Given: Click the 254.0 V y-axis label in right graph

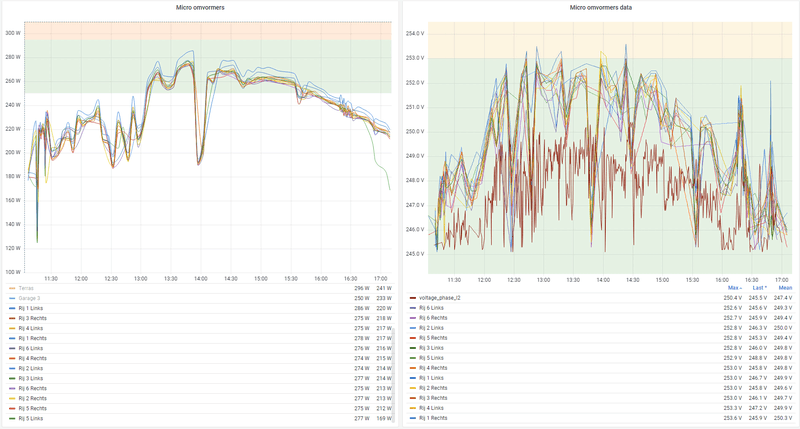Looking at the screenshot, I should 415,34.
